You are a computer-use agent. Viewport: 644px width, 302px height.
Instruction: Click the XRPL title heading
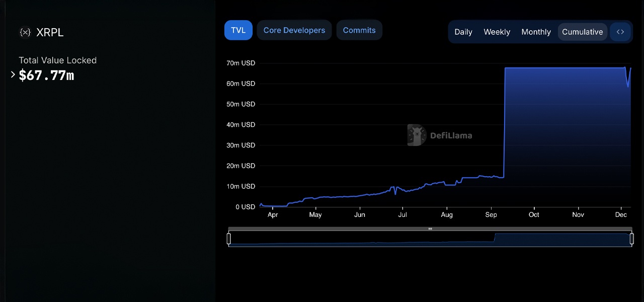click(x=49, y=32)
